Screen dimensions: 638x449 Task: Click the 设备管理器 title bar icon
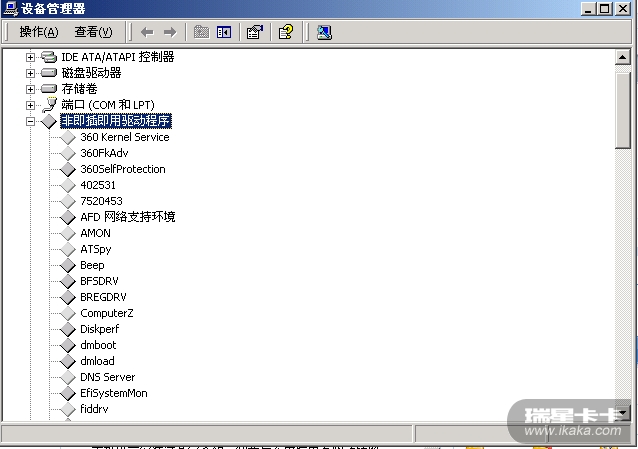10,9
